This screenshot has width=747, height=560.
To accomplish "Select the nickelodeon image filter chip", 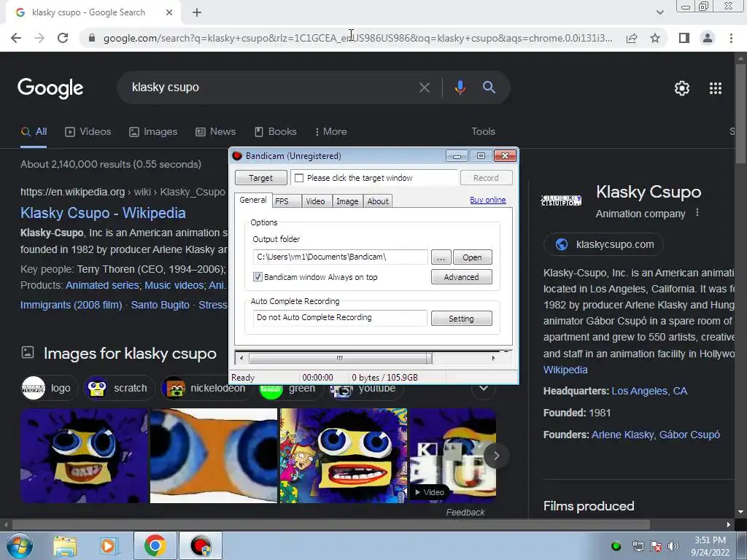I will (x=205, y=388).
